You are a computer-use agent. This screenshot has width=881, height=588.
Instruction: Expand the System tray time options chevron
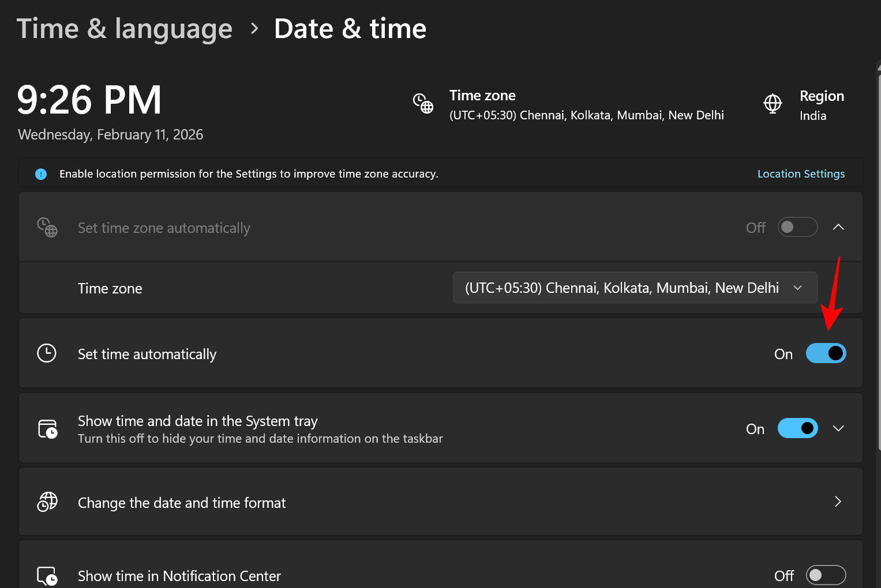[x=838, y=428]
